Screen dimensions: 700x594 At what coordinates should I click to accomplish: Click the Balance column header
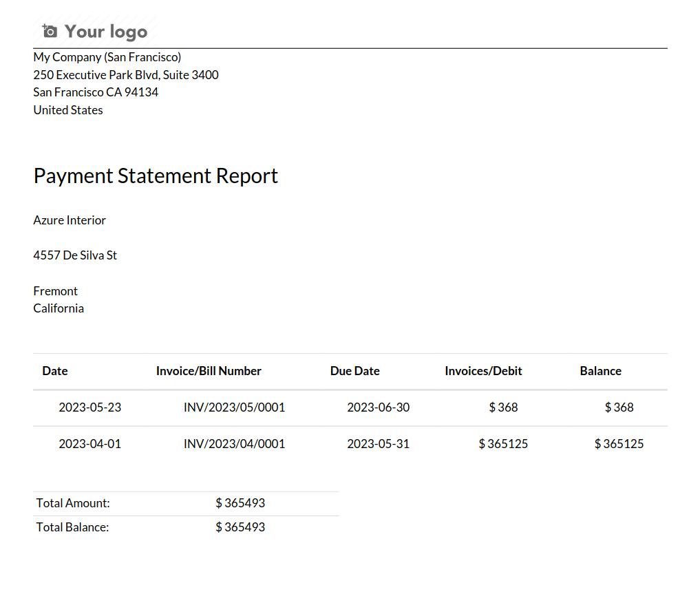click(600, 371)
